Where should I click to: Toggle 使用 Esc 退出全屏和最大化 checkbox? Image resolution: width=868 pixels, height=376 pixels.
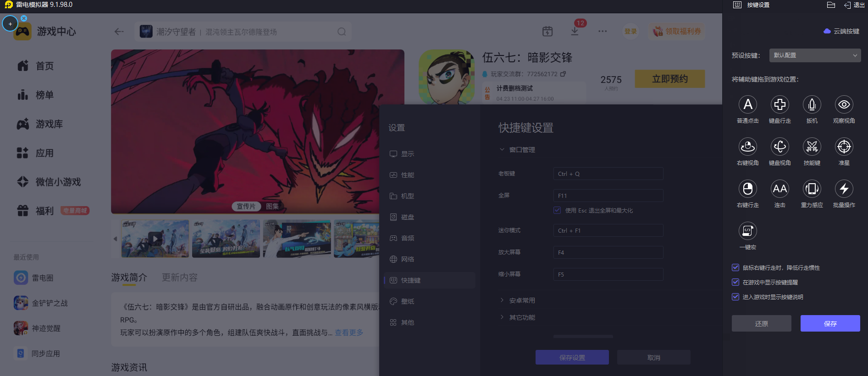pyautogui.click(x=557, y=210)
